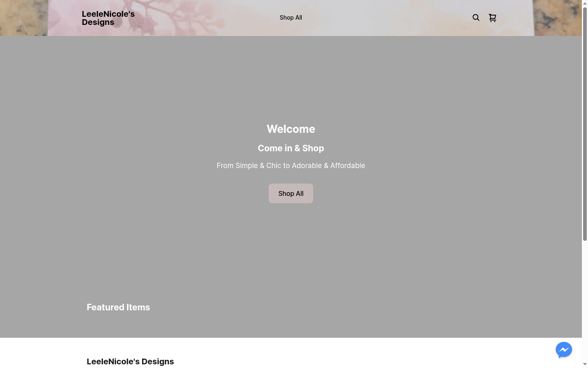Open the Messenger chat bubble
Screen dimensions: 588x368
point(564,350)
